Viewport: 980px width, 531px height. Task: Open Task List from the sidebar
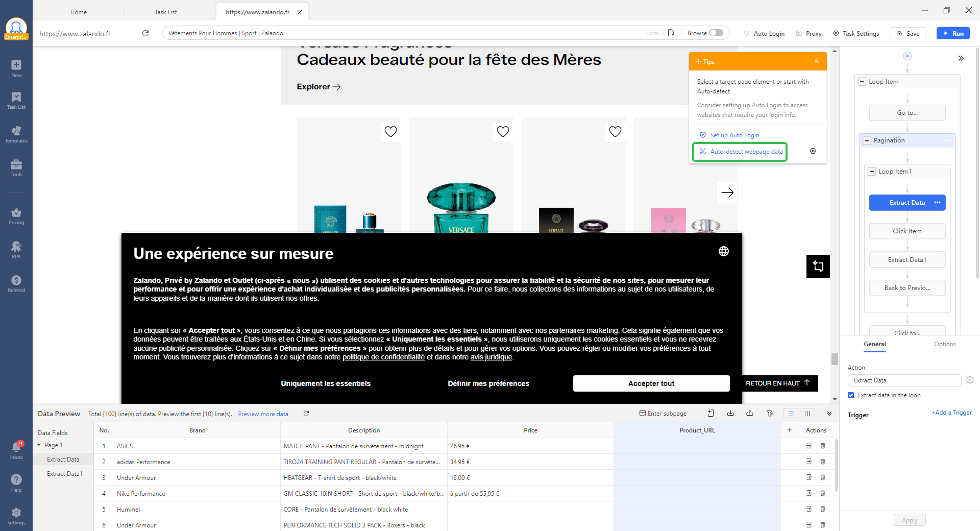click(x=16, y=101)
